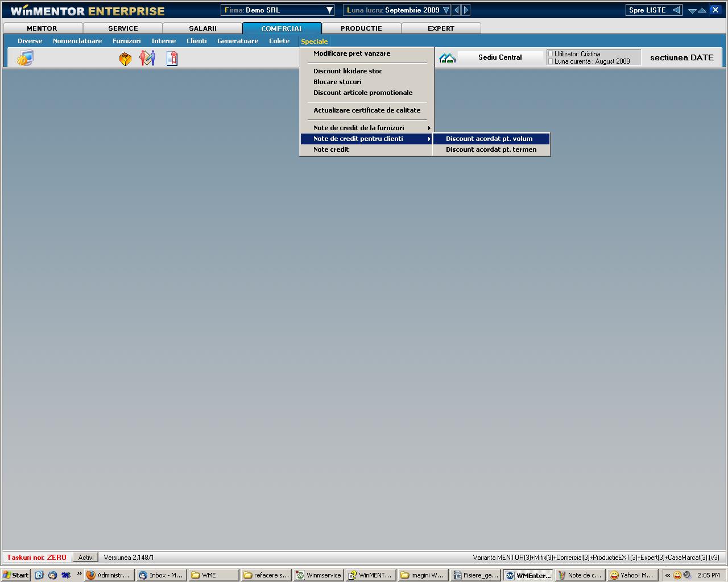The height and width of the screenshot is (582, 728).
Task: Select the Note credit menu entry
Action: click(367, 149)
